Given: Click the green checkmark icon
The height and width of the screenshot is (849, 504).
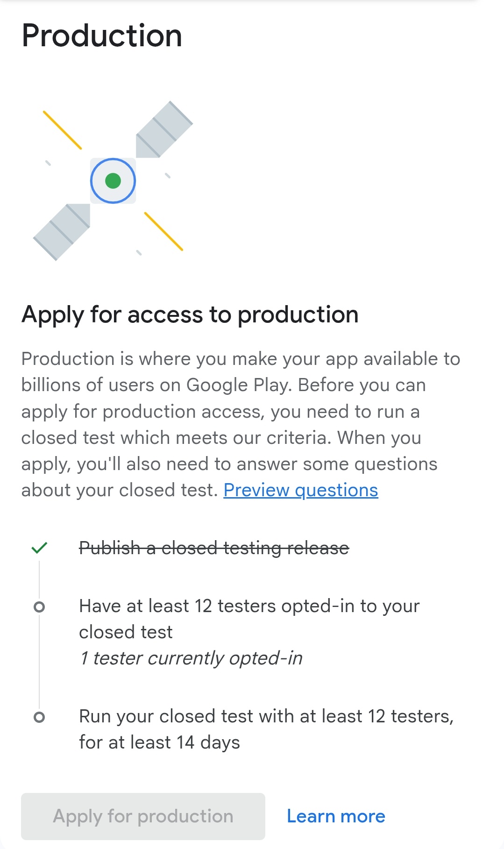Looking at the screenshot, I should tap(39, 548).
